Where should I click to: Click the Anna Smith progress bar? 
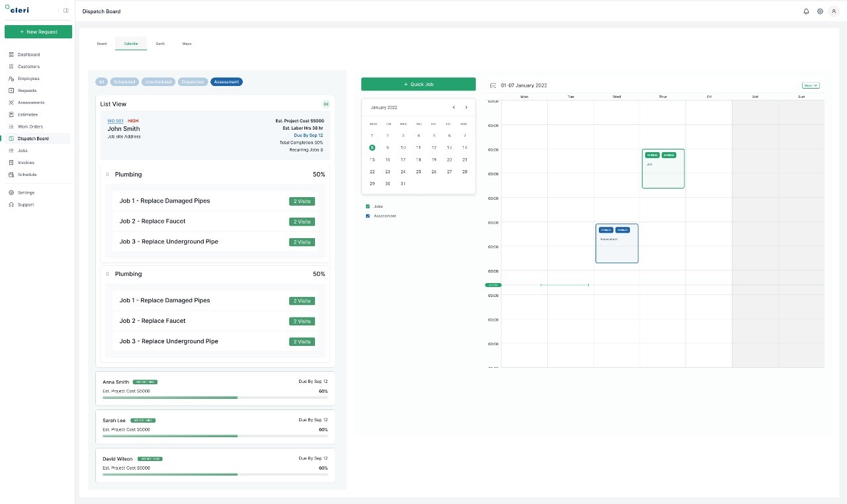(215, 398)
